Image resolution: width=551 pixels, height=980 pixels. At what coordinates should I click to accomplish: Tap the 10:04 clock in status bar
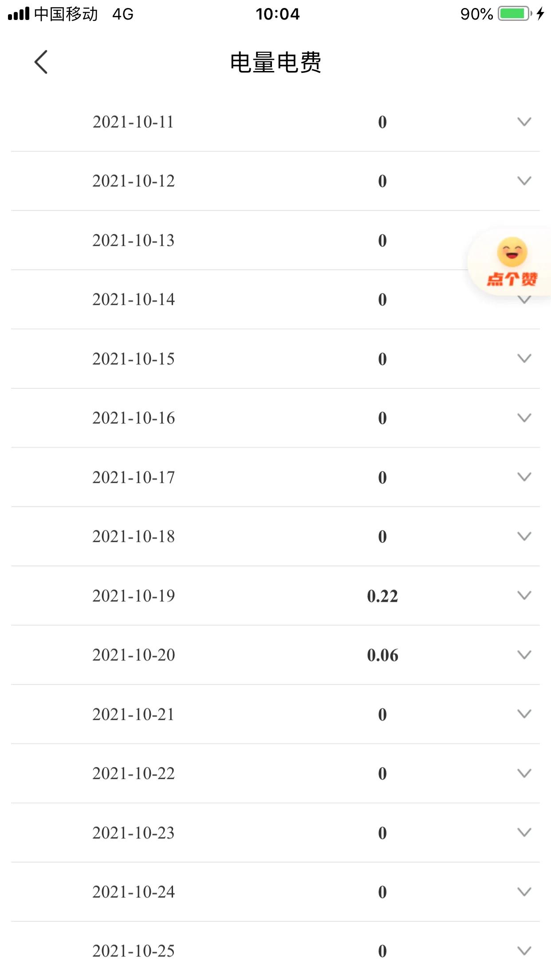point(278,14)
